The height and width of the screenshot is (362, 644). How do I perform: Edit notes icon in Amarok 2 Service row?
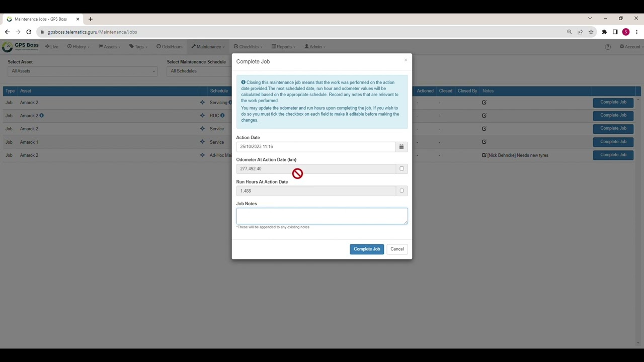pos(484,129)
